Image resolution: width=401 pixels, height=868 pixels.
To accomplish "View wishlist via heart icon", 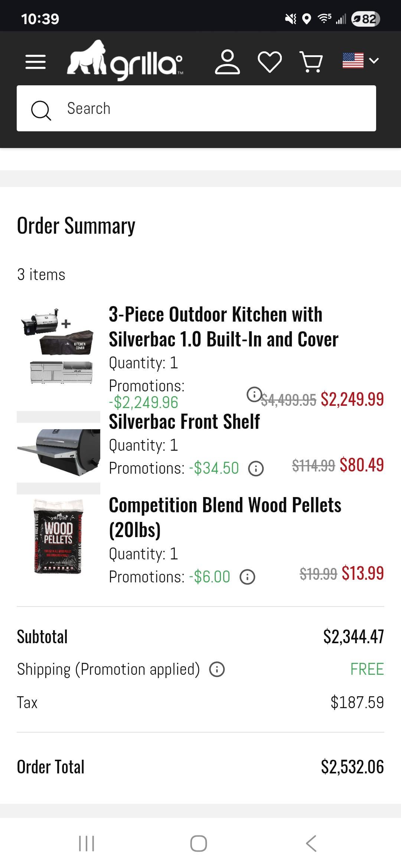I will [270, 62].
